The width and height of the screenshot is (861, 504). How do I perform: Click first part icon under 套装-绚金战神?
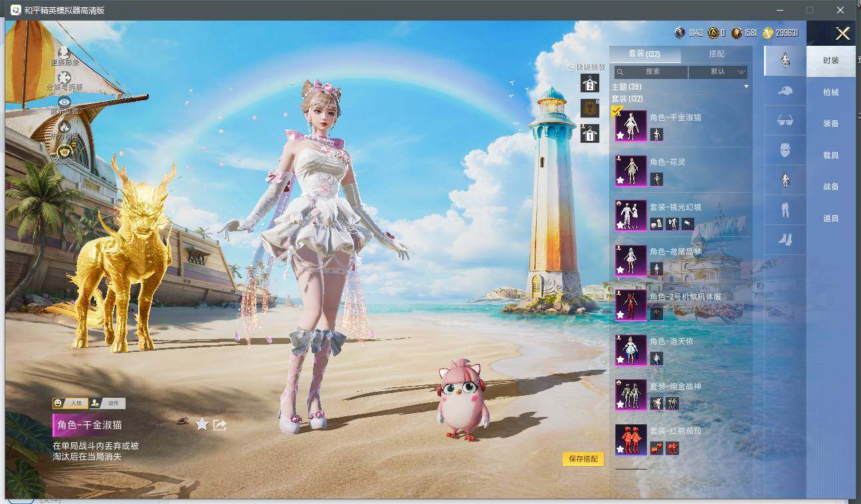point(656,404)
